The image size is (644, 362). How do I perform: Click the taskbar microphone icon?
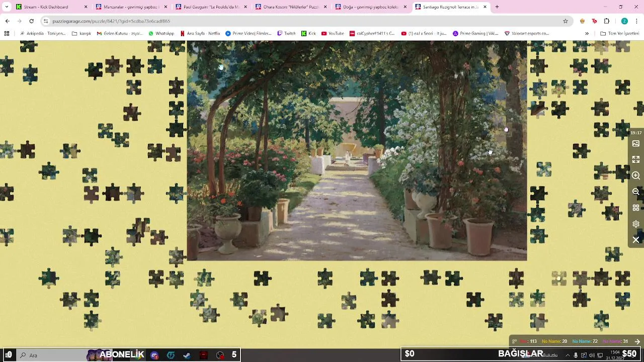[x=576, y=355]
